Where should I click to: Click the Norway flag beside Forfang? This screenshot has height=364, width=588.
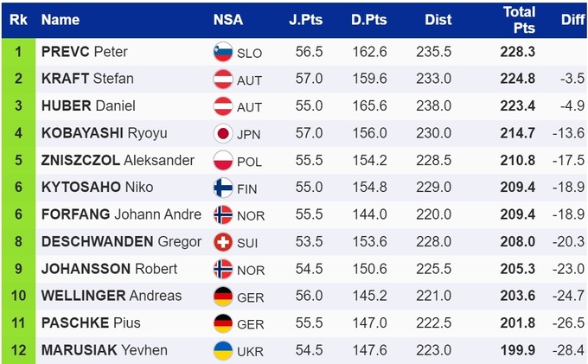(223, 214)
